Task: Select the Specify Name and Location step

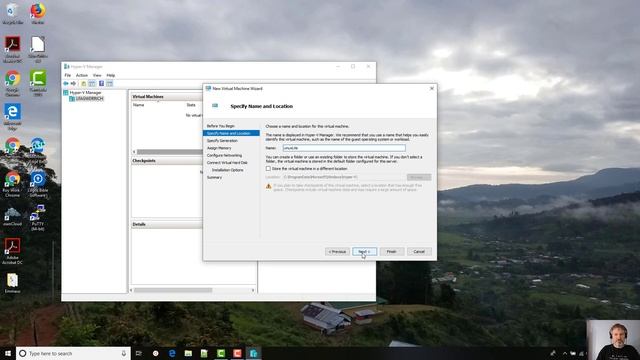Action: pos(231,133)
